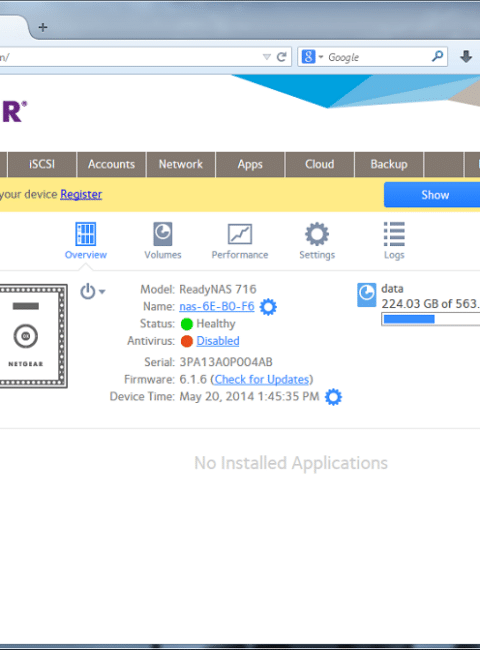Switch to the Network tab
Image resolution: width=480 pixels, height=650 pixels.
click(x=181, y=164)
